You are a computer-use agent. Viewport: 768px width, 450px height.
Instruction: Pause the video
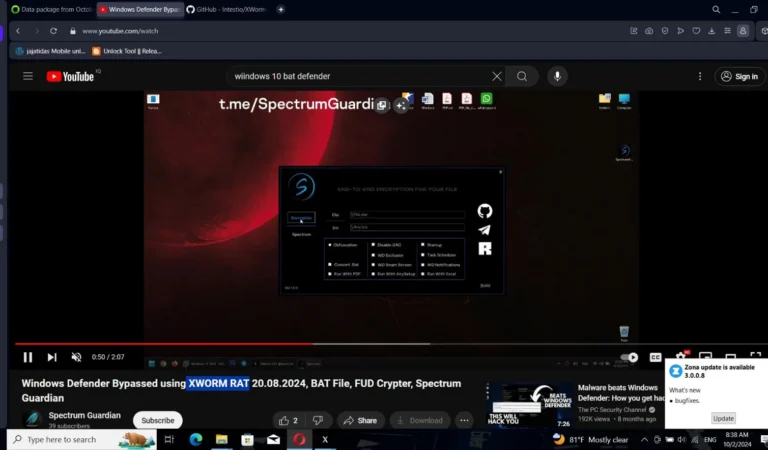point(28,357)
